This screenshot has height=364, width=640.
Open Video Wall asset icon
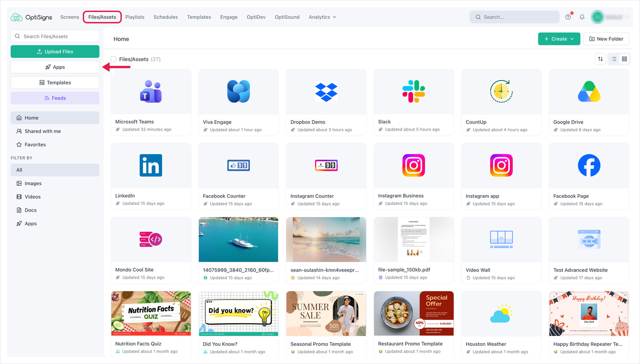(x=501, y=239)
